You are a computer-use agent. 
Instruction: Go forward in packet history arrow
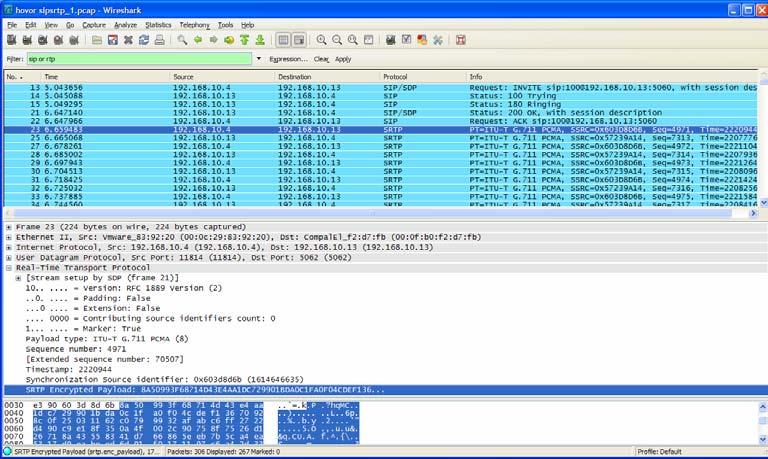coord(214,40)
